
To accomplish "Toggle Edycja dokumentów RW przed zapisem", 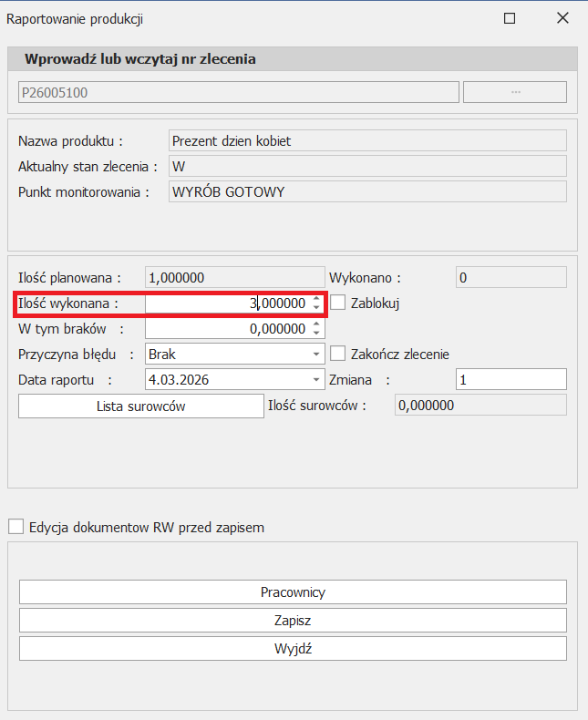I will [15, 527].
